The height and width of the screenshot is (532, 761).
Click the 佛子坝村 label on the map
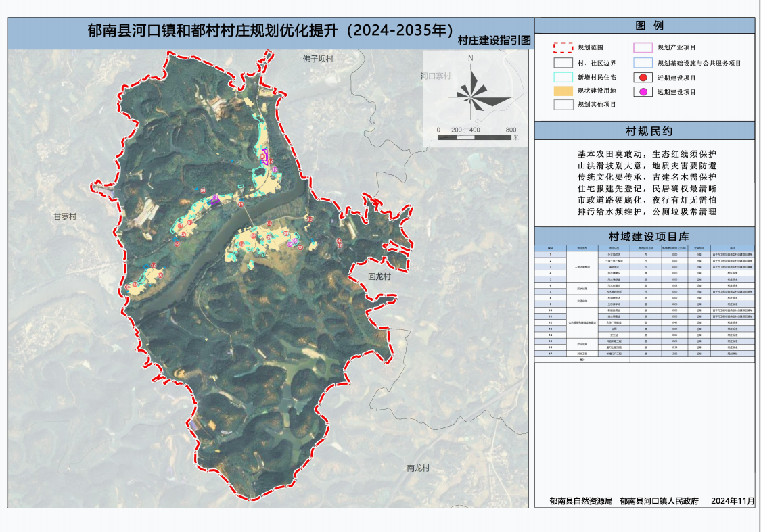(x=319, y=59)
